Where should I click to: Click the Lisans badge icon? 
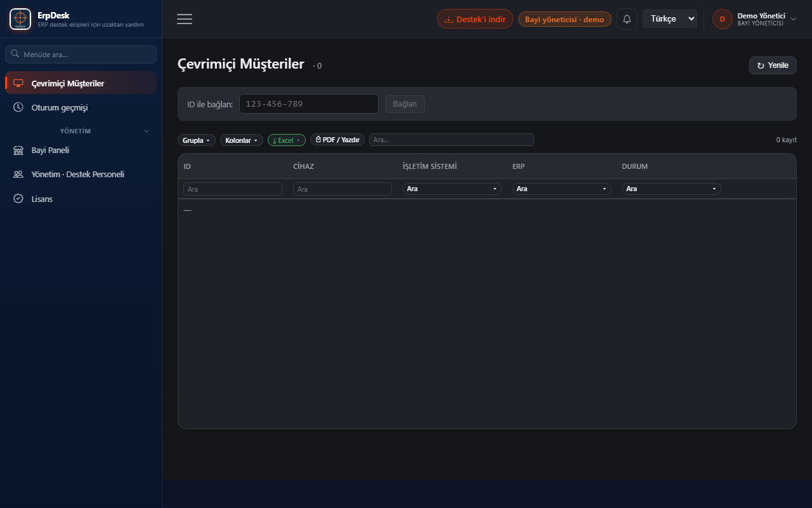(18, 199)
